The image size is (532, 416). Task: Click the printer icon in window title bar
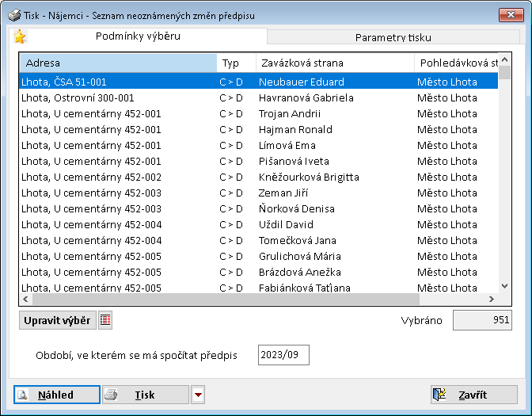point(13,15)
